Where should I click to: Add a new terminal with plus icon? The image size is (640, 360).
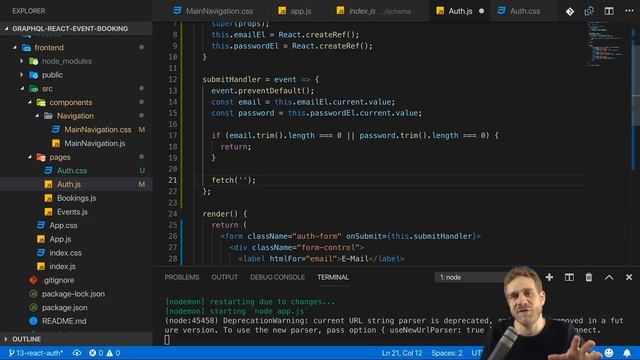549,277
